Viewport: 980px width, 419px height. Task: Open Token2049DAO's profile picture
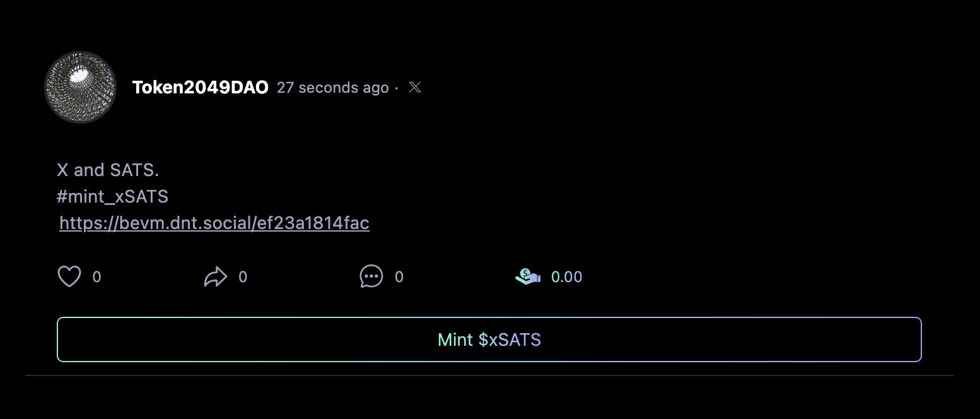pos(81,87)
